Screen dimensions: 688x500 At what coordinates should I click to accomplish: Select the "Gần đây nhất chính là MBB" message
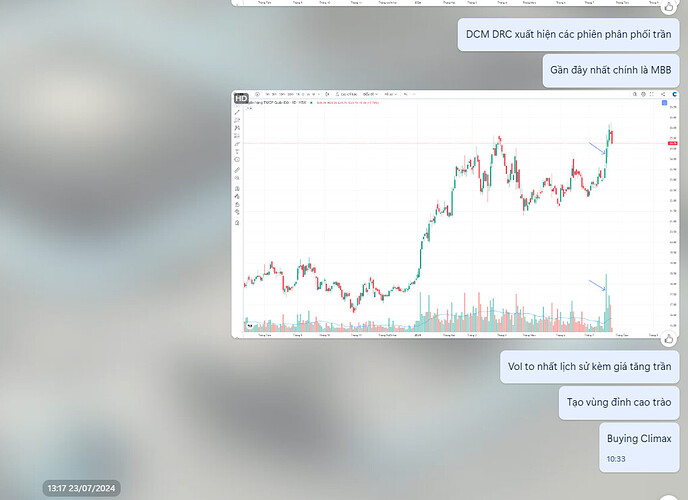click(x=612, y=71)
